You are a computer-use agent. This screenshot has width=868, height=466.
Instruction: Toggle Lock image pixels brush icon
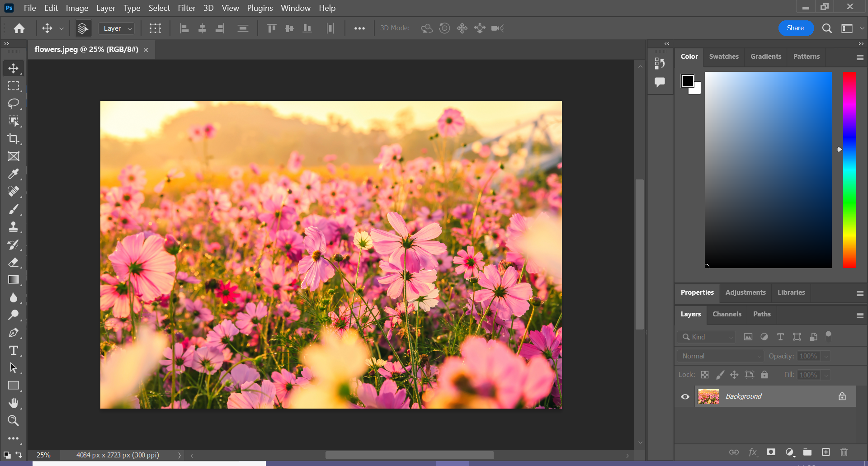tap(720, 375)
